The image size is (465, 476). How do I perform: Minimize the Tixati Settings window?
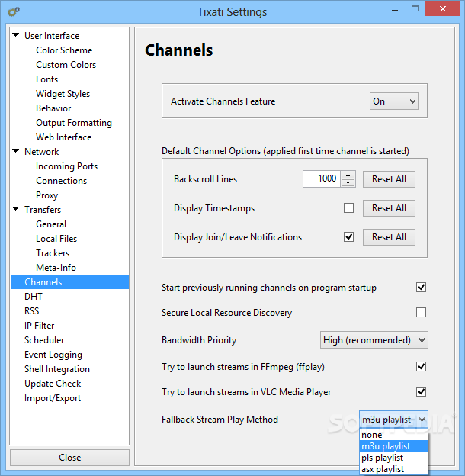coord(395,9)
